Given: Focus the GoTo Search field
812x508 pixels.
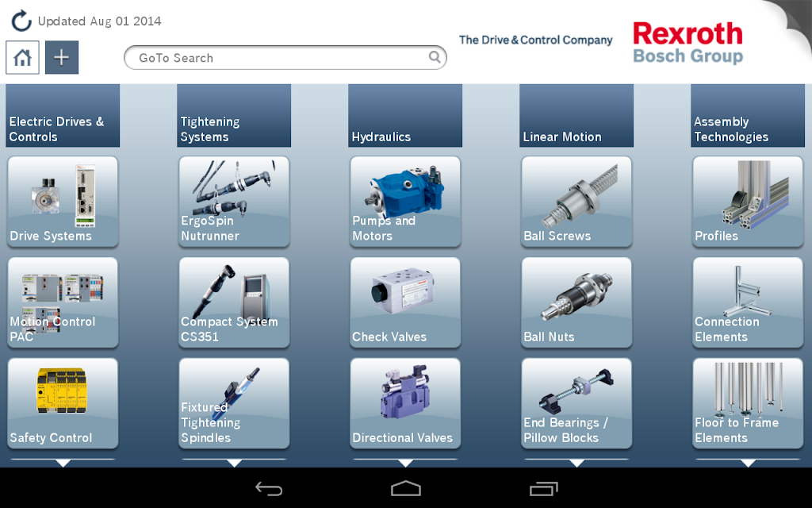Looking at the screenshot, I should click(285, 57).
